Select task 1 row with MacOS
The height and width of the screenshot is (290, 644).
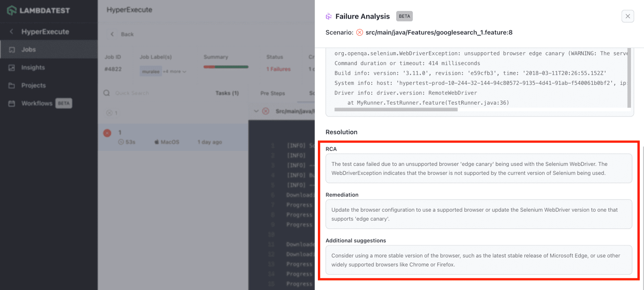point(173,137)
